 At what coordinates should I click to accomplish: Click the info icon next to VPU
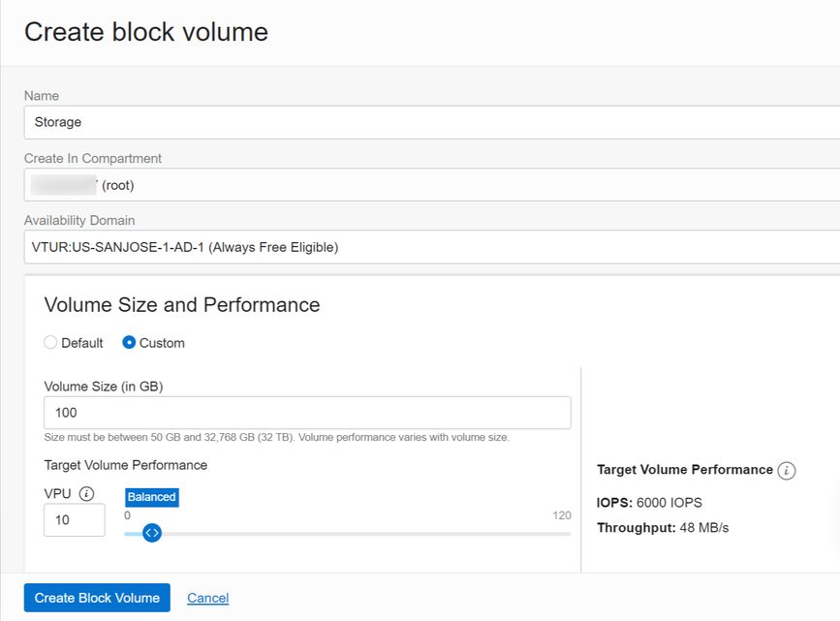click(x=86, y=493)
